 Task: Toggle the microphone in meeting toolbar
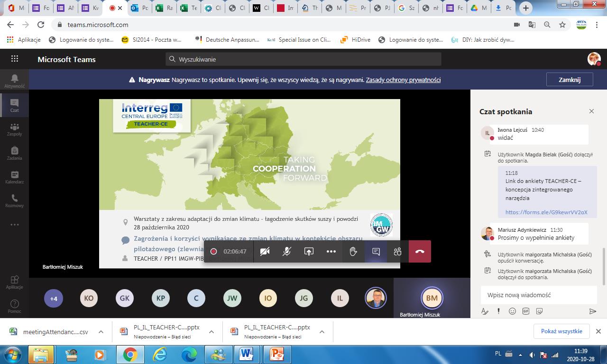286,251
